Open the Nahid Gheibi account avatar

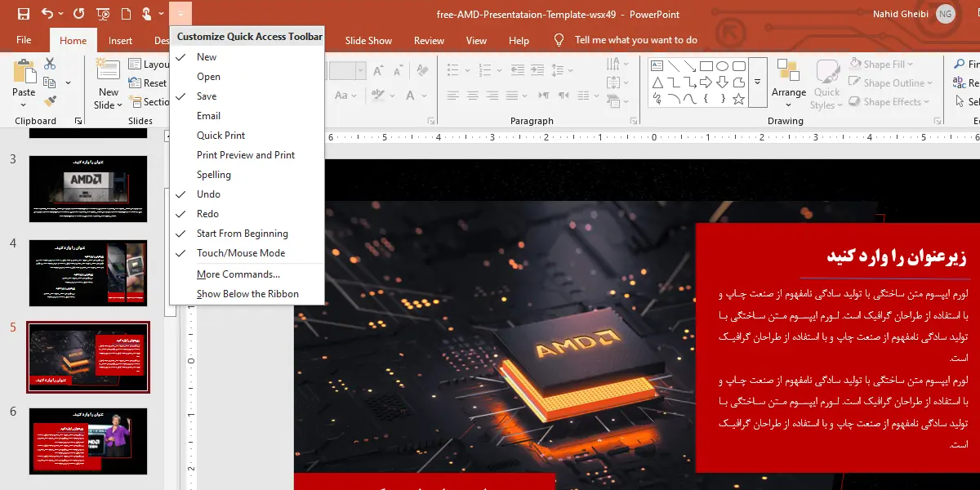946,14
